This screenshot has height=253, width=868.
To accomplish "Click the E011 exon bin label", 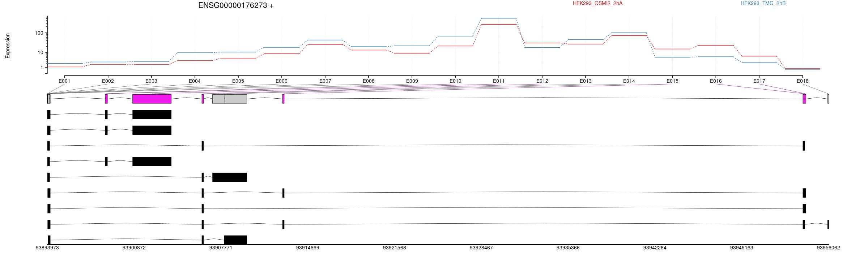I will (499, 81).
